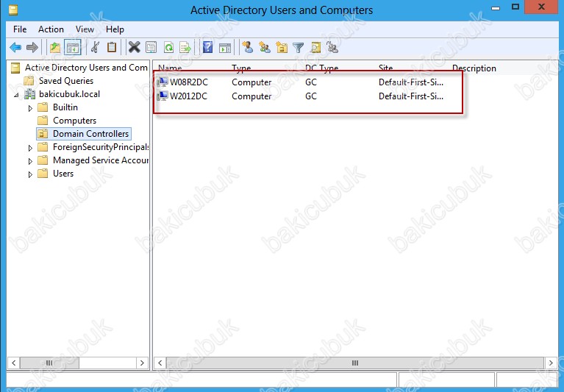Click the Export List toolbar icon

click(185, 48)
